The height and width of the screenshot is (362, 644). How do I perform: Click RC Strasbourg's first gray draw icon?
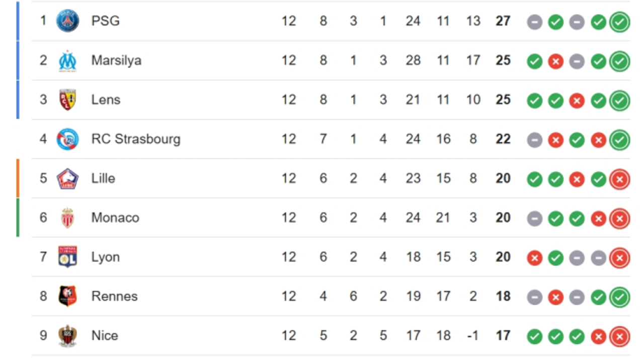(534, 140)
